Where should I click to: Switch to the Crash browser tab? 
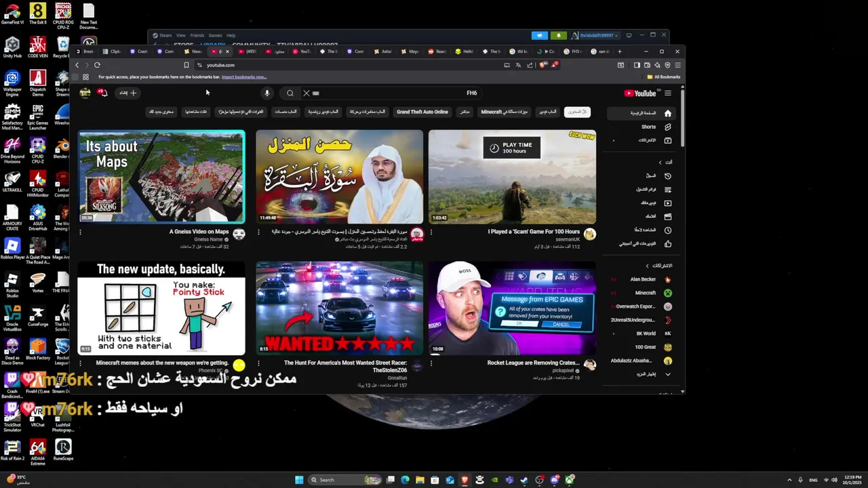coord(138,52)
